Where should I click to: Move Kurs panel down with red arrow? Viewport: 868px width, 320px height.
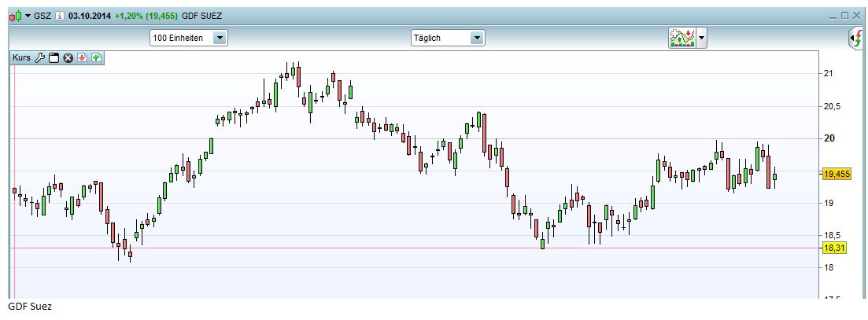point(82,57)
